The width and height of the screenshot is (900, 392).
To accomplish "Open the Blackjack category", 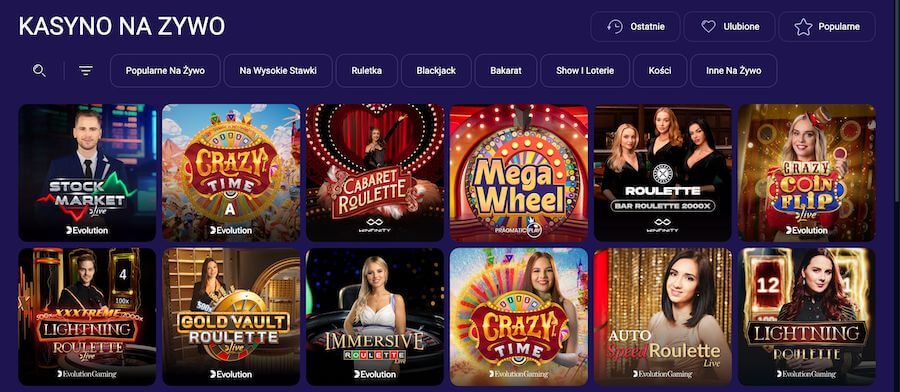I will click(x=436, y=71).
